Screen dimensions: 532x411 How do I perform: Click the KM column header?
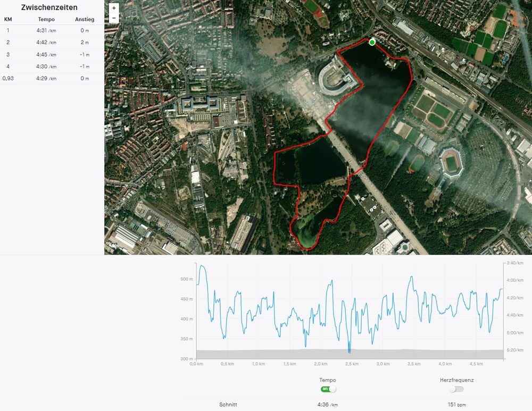coord(8,20)
